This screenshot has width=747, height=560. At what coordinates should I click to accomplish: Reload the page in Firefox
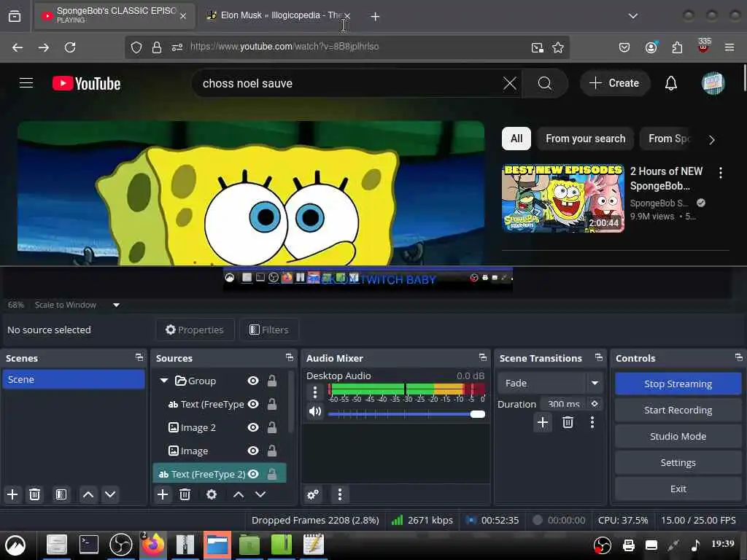pos(70,47)
